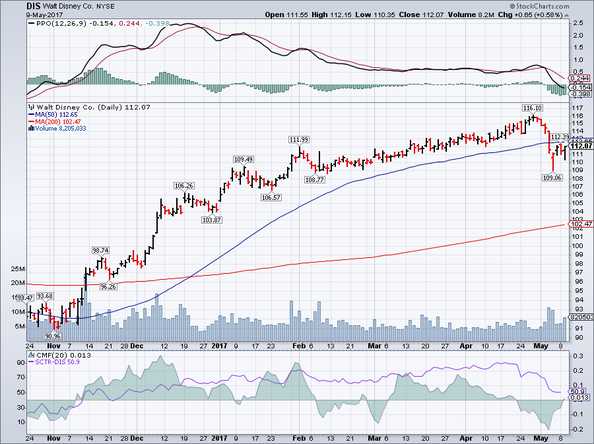Click the purple 50.9 SCTR axis tag
Screen dimensions: 594x444
(x=578, y=391)
